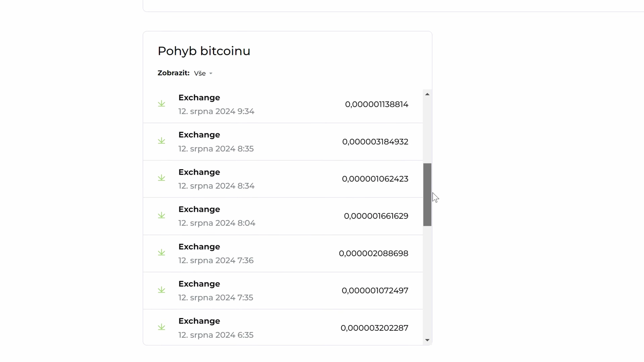644x362 pixels.
Task: Select the transaction amount 0,000003202287
Action: click(x=374, y=328)
